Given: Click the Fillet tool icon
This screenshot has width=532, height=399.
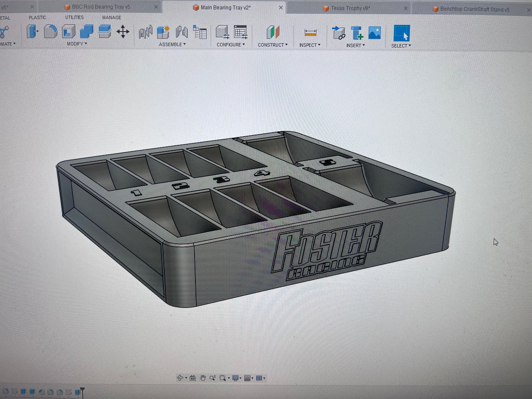Looking at the screenshot, I should coord(50,32).
